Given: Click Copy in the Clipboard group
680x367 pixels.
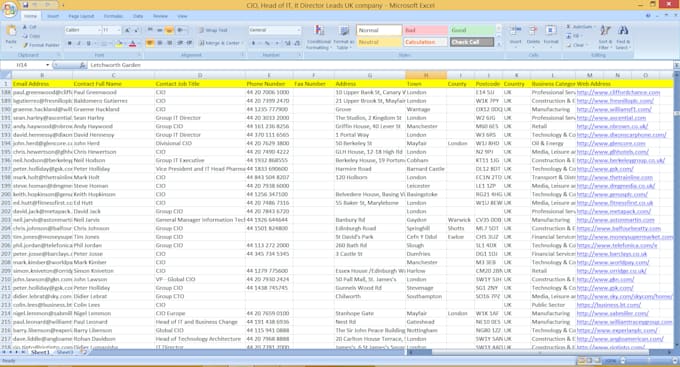Looking at the screenshot, I should click(x=31, y=36).
